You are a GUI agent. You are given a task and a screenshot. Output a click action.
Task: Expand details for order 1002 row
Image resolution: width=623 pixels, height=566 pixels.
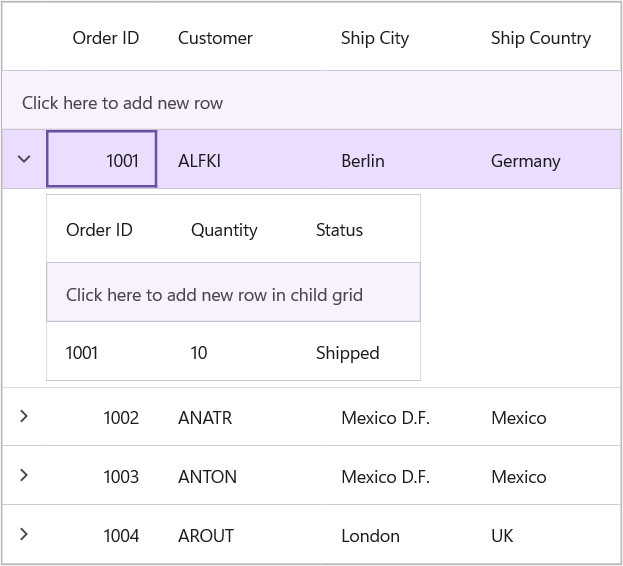pyautogui.click(x=25, y=417)
